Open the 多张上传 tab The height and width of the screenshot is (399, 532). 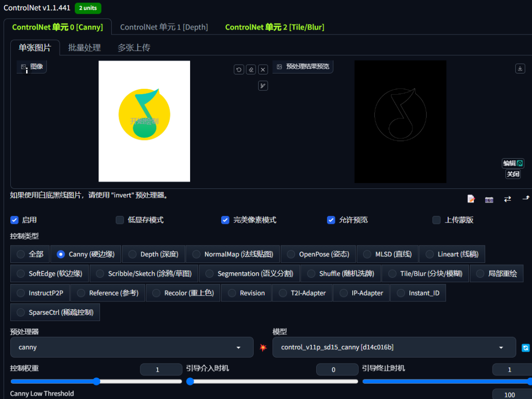pyautogui.click(x=134, y=47)
